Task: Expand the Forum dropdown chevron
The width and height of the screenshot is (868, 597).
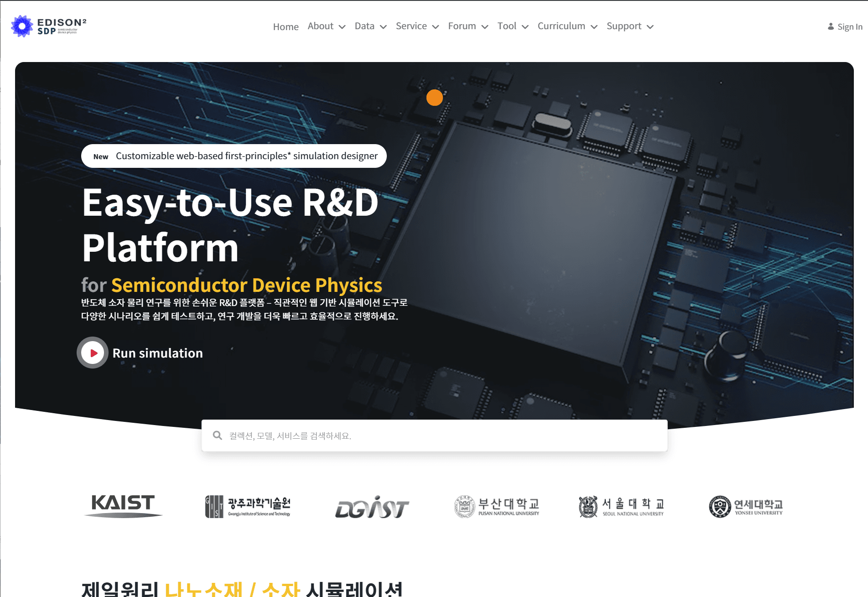Action: click(x=485, y=27)
